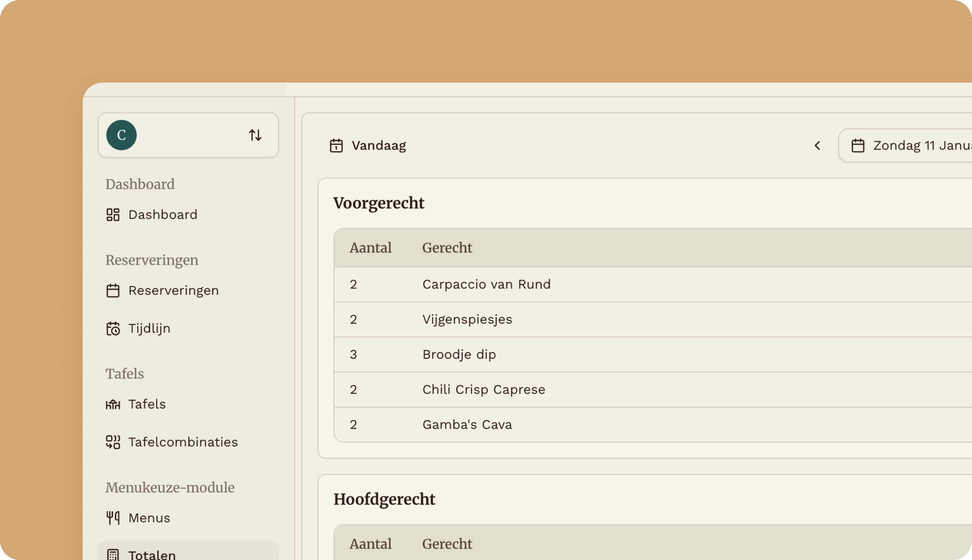Image resolution: width=972 pixels, height=560 pixels.
Task: Open the Dashboard grid icon in sidebar
Action: coord(112,214)
